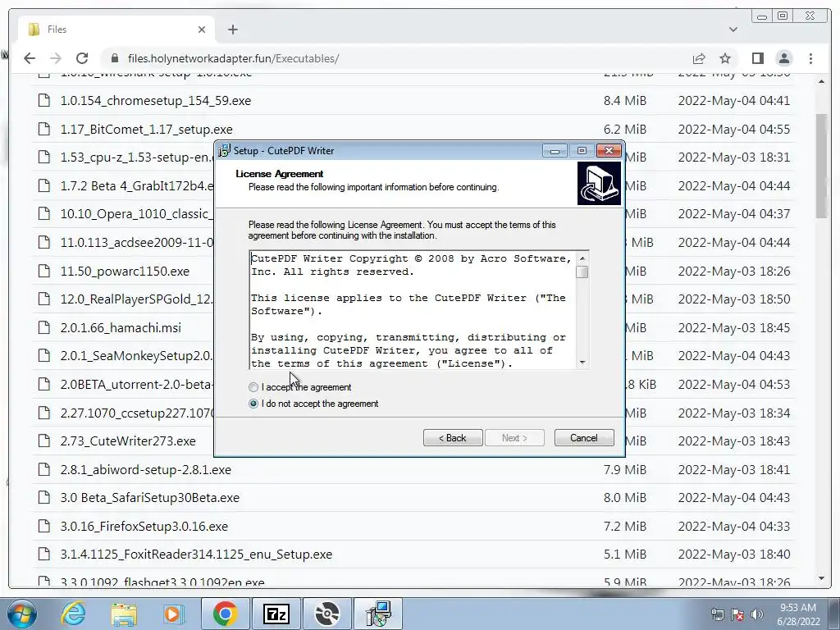Click date '2022-May-04 04:41' of chromesetup row
This screenshot has width=840, height=630.
tap(734, 101)
